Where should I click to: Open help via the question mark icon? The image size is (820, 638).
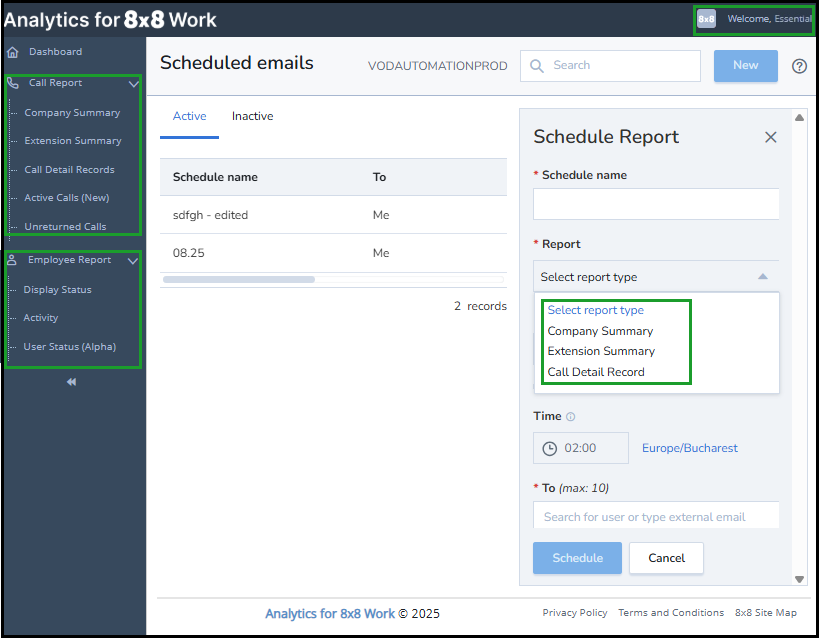(797, 66)
